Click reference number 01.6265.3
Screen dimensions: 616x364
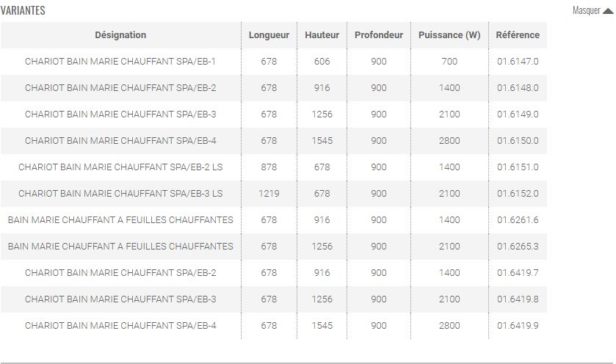pos(518,247)
